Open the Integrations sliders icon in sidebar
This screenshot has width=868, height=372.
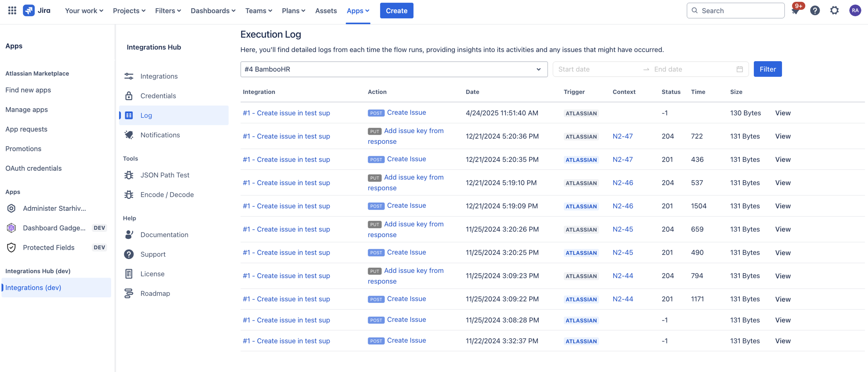[129, 76]
